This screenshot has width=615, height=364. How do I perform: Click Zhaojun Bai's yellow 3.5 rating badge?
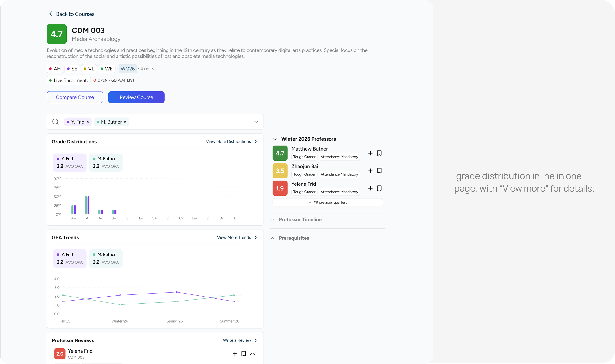pos(280,171)
